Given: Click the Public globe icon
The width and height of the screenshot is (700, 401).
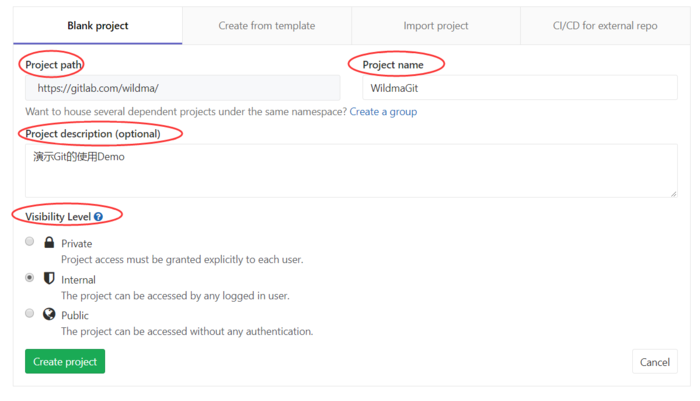Looking at the screenshot, I should tap(49, 314).
